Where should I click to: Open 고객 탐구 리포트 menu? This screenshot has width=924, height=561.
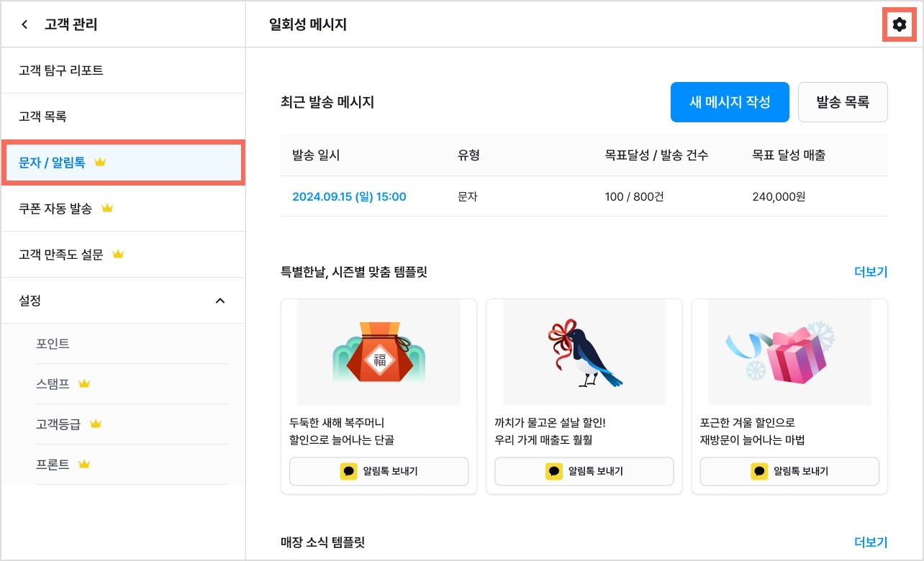pos(123,70)
